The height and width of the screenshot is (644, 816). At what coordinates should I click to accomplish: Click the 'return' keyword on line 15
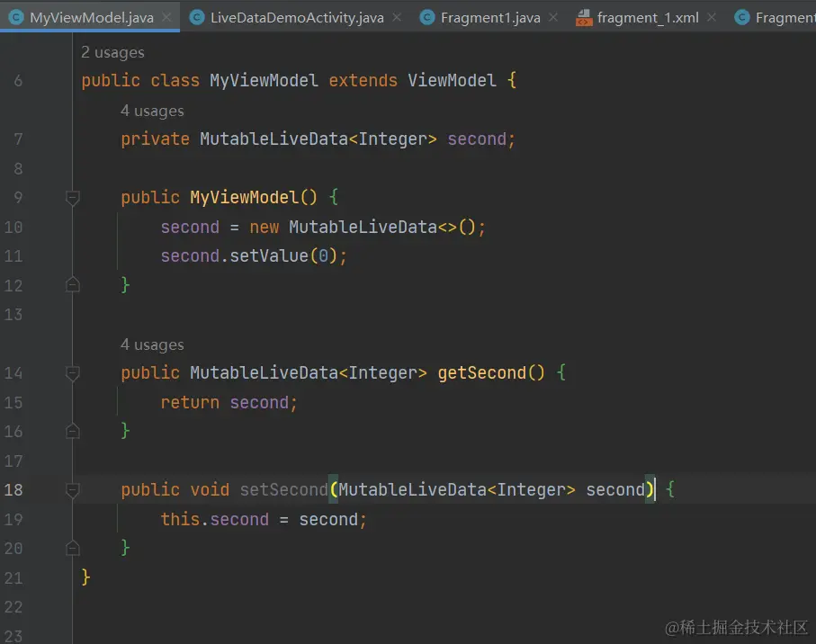[190, 403]
